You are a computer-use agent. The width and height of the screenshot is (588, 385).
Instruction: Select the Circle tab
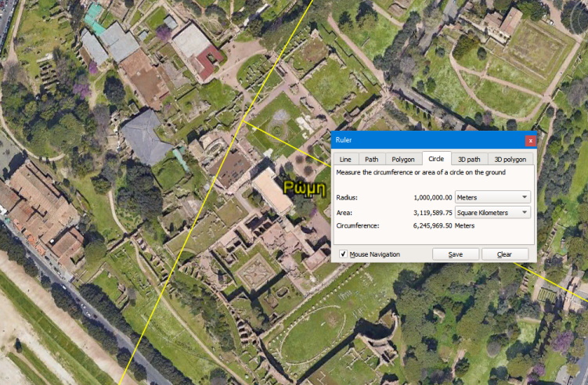coord(436,159)
